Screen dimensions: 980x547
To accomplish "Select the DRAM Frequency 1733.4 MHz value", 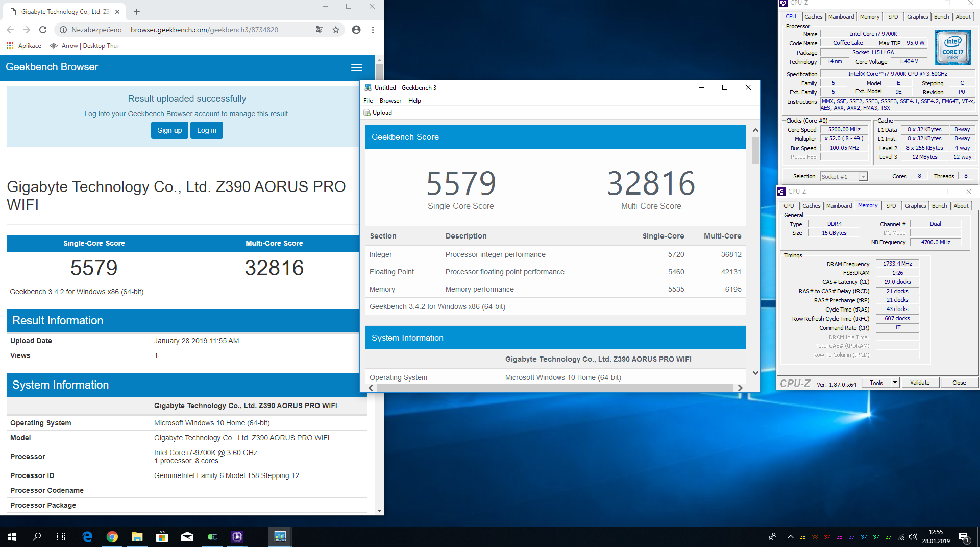I will 897,264.
